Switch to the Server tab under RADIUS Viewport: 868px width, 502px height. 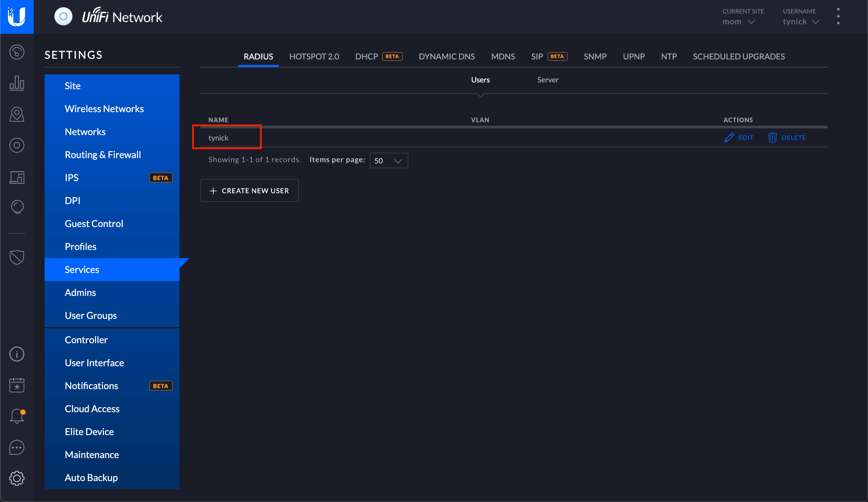(x=547, y=79)
